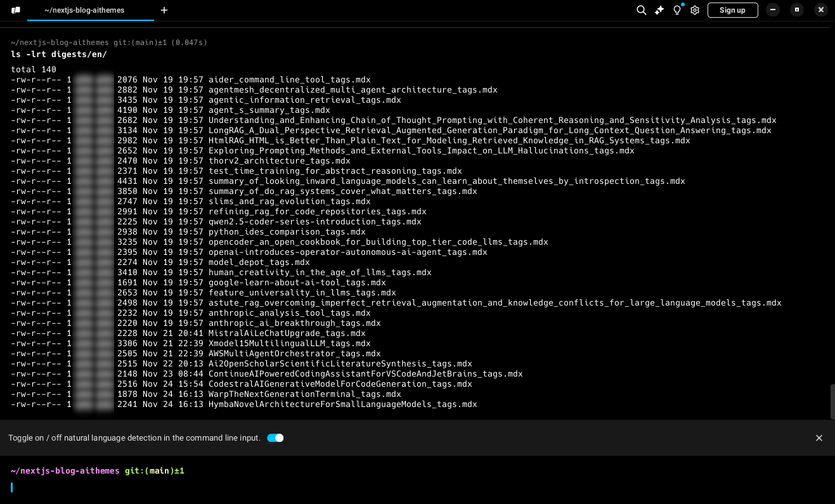The width and height of the screenshot is (835, 504).
Task: Select the ~/nextjs-blog-aithemes tab
Action: [91, 10]
